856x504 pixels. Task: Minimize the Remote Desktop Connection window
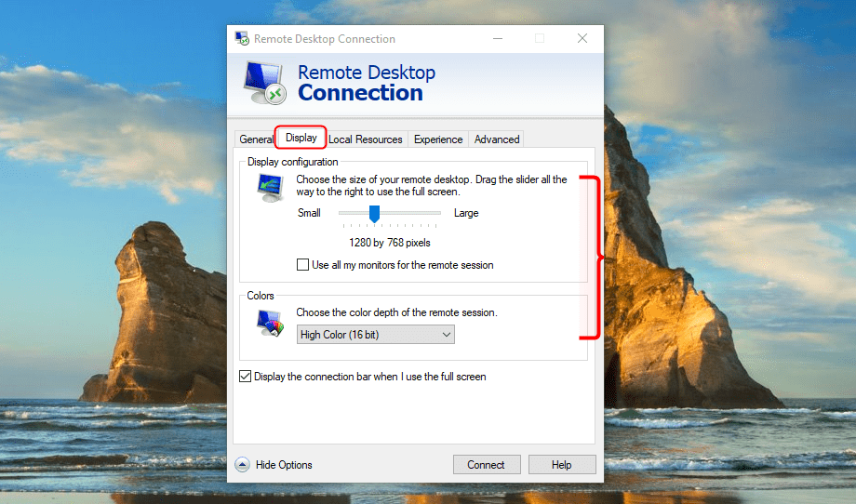[498, 38]
